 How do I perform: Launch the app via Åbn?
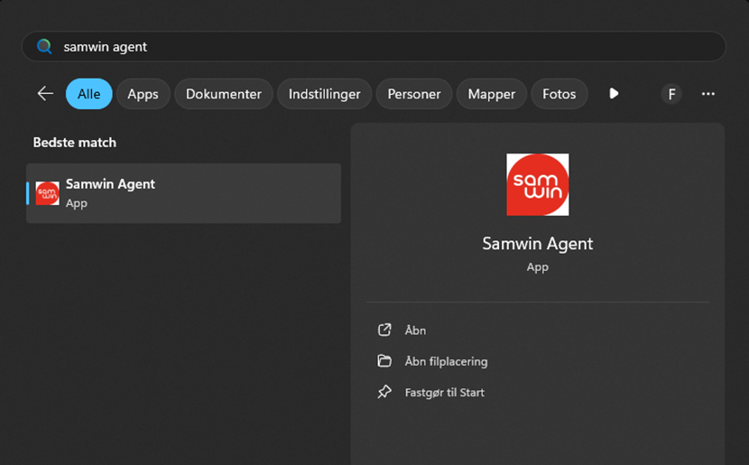point(415,330)
